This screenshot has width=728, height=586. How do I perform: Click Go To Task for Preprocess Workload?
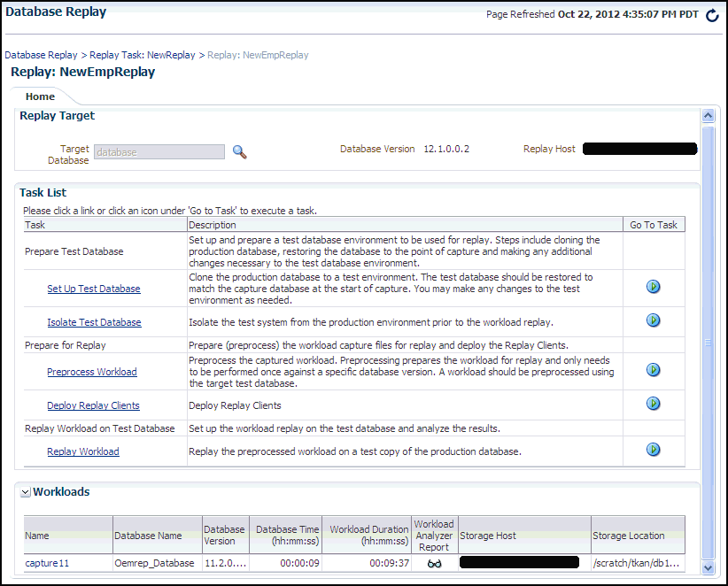coord(653,369)
